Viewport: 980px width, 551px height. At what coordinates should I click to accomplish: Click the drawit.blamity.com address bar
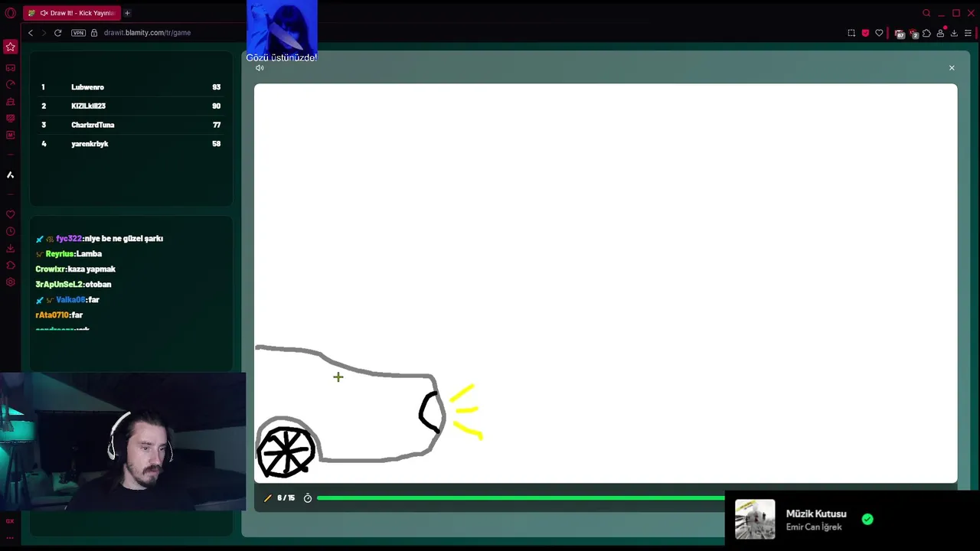coord(147,33)
